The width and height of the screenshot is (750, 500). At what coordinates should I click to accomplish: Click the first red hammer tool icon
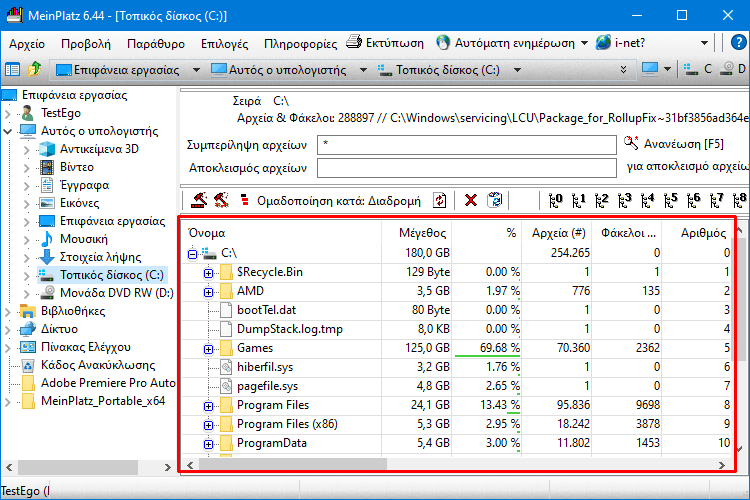coord(199,200)
